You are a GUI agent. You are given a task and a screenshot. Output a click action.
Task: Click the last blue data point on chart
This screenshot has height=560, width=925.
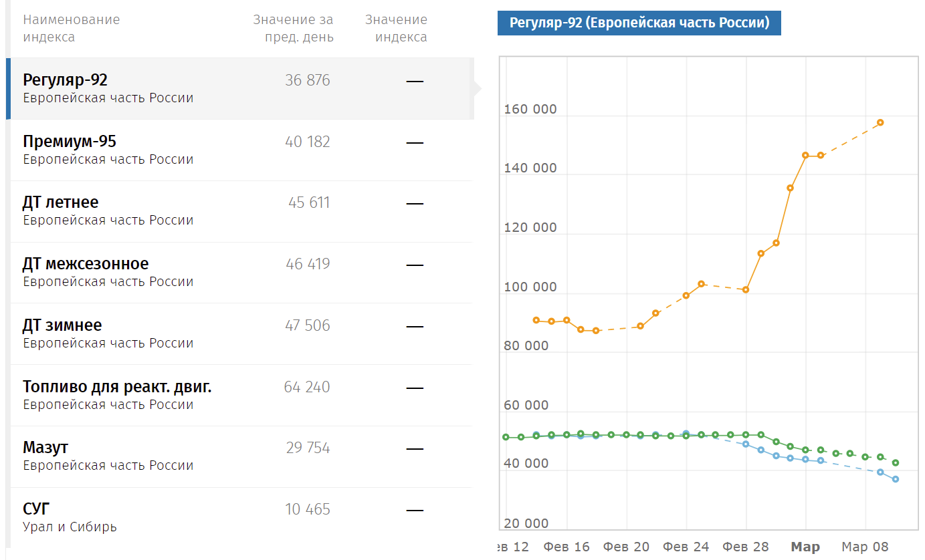click(895, 479)
